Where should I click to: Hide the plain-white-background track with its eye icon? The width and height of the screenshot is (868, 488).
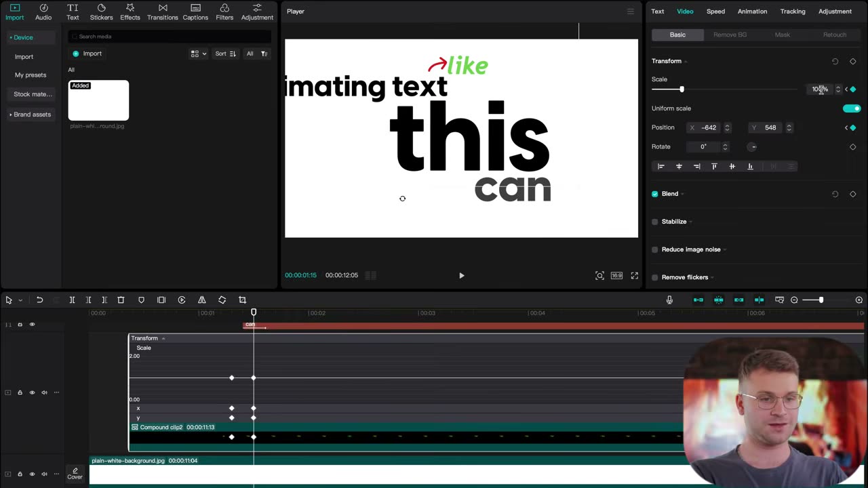click(32, 474)
